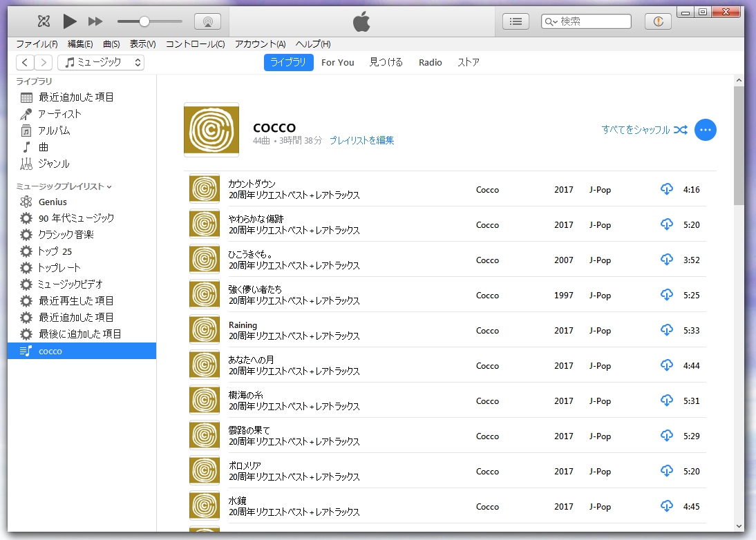The width and height of the screenshot is (756, 540).
Task: Open the up next queue list icon
Action: [x=516, y=21]
